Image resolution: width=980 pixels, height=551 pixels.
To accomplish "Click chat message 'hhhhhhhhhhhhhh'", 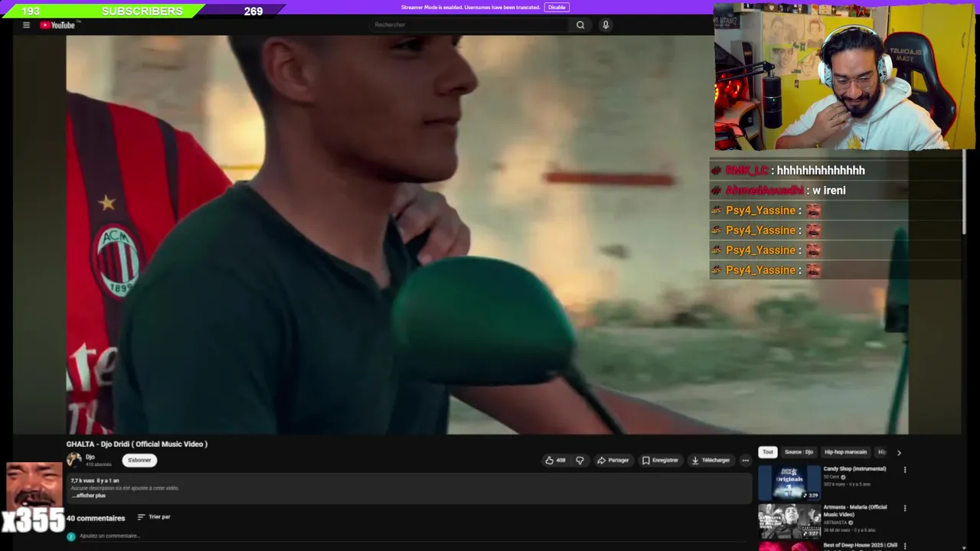I will click(821, 171).
